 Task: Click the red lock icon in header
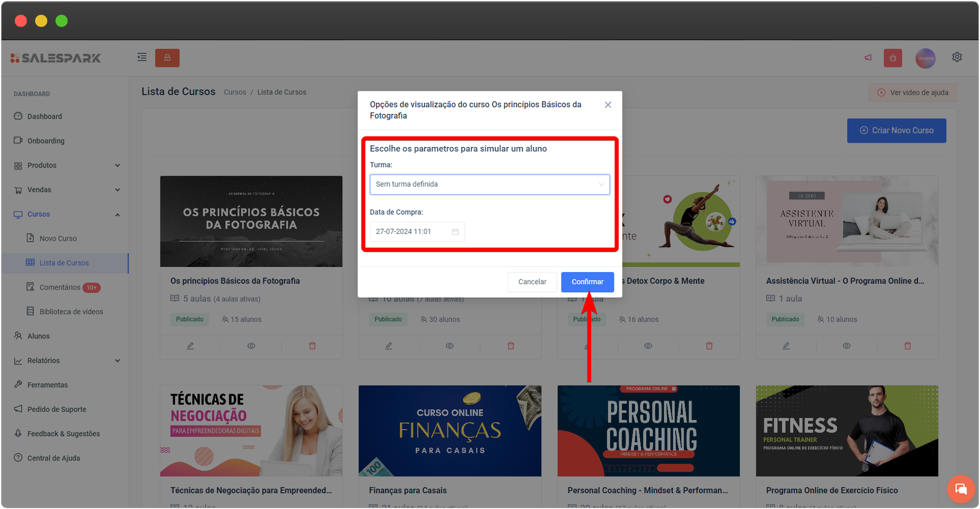[167, 58]
